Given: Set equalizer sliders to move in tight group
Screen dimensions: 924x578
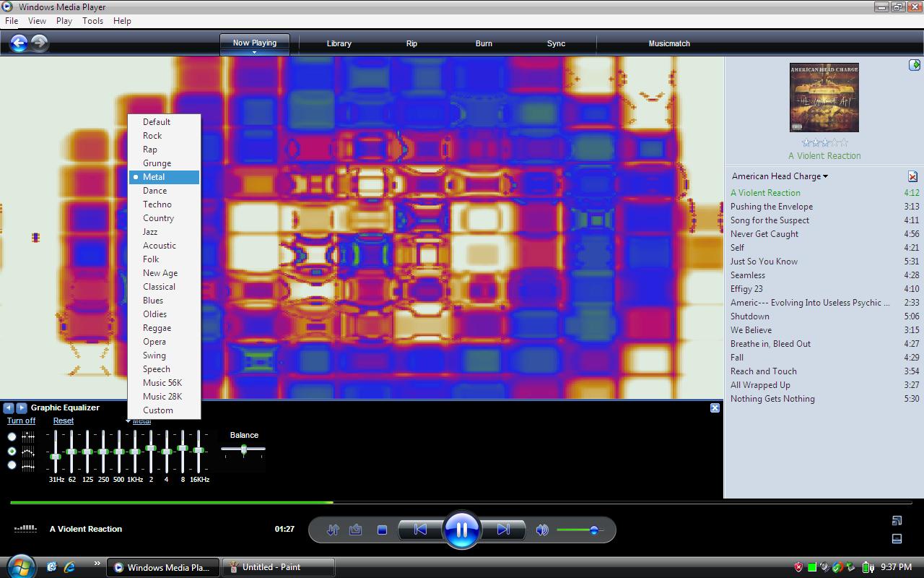Looking at the screenshot, I should coord(12,465).
